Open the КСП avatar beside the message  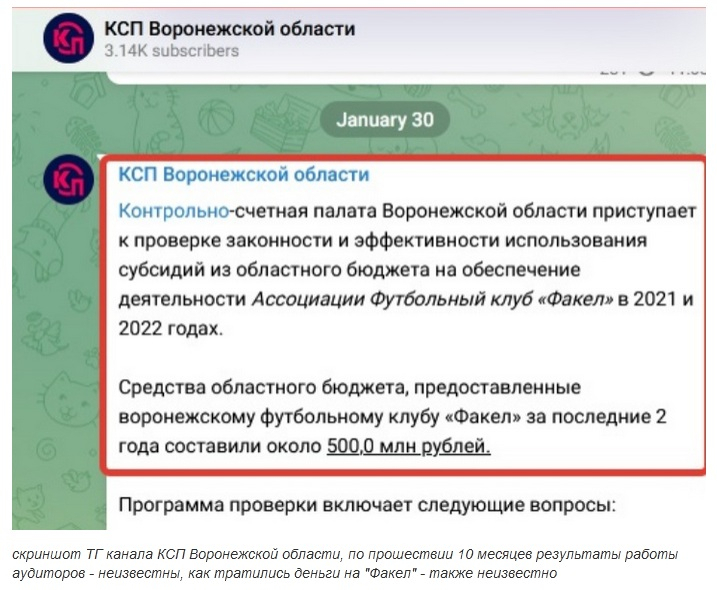(69, 179)
